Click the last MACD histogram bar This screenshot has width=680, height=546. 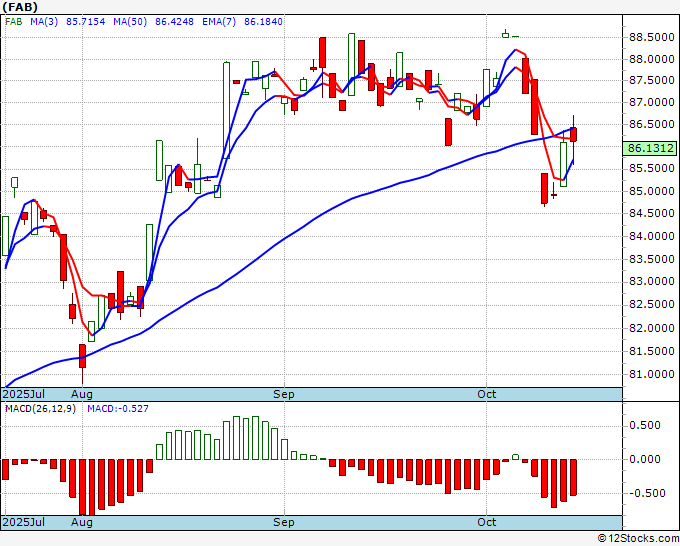[x=573, y=477]
